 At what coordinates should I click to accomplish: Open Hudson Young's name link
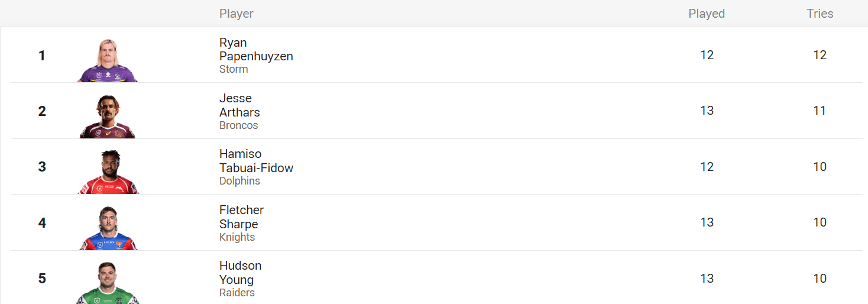tap(240, 273)
